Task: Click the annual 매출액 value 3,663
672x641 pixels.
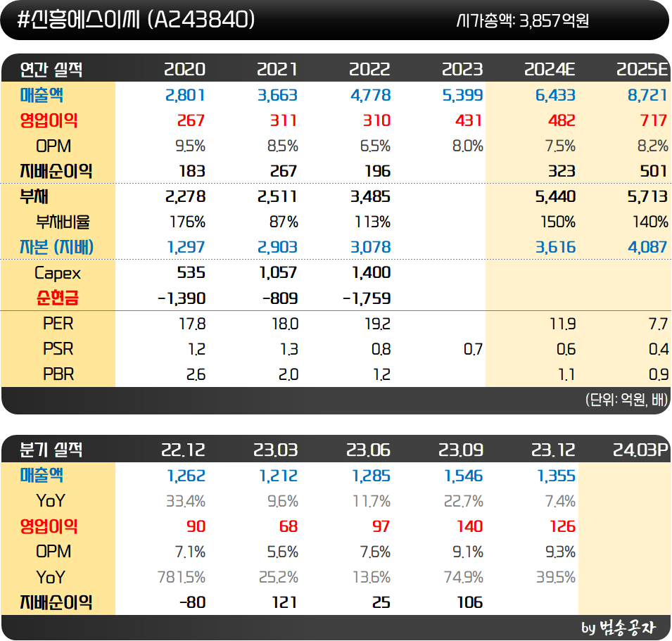Action: point(277,95)
